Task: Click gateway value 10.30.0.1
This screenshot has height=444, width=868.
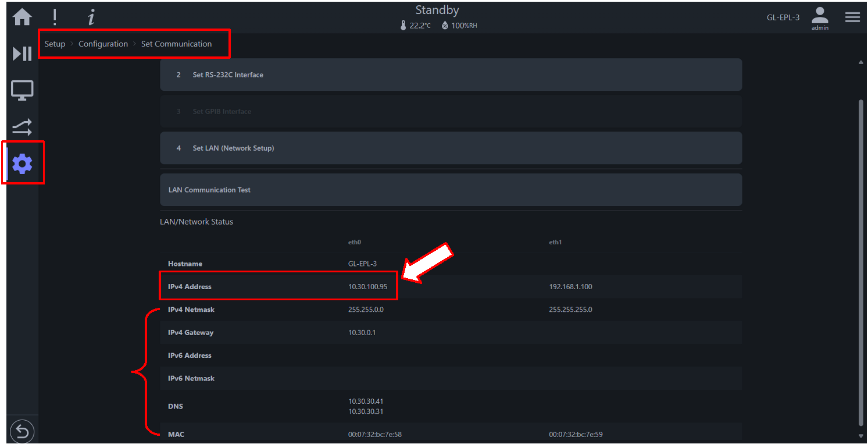Action: point(362,332)
